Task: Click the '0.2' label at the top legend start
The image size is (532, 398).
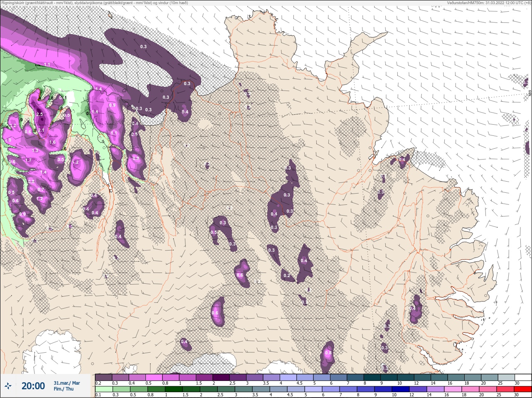Action: point(98,383)
